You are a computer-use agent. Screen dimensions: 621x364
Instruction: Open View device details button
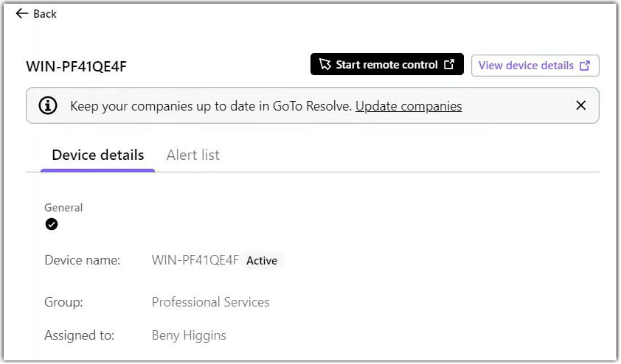tap(535, 66)
